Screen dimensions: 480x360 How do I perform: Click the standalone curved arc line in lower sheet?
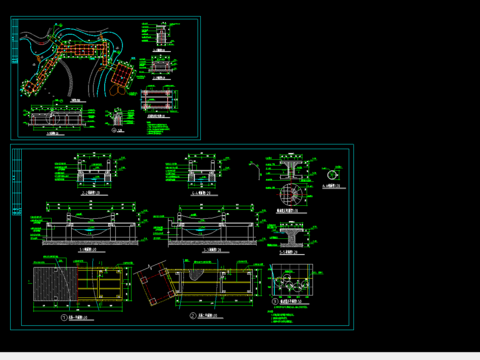point(255,170)
